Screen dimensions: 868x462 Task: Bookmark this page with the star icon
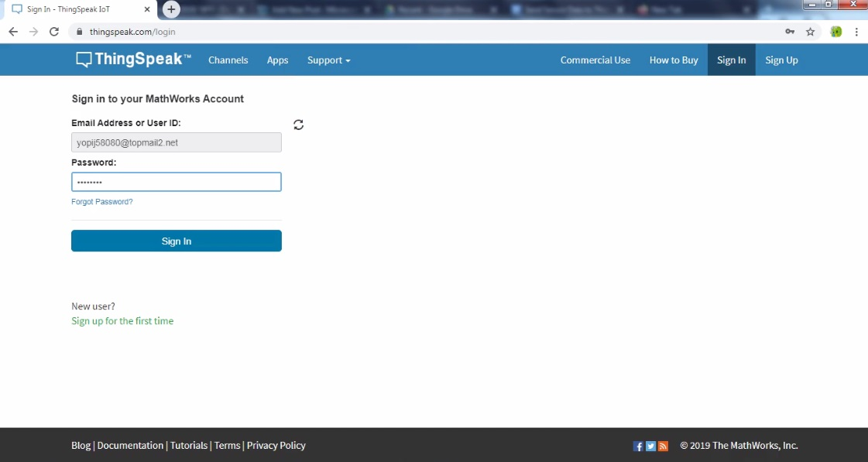tap(811, 32)
